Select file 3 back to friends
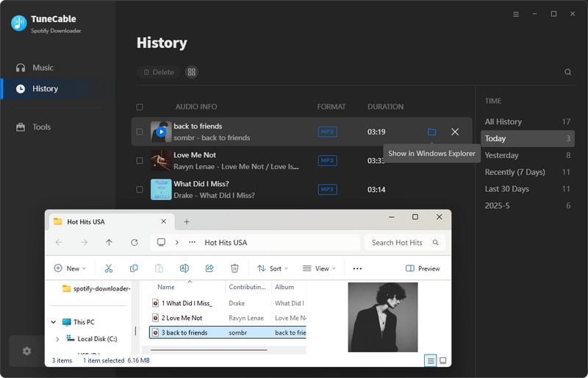Image resolution: width=588 pixels, height=378 pixels. pos(228,332)
